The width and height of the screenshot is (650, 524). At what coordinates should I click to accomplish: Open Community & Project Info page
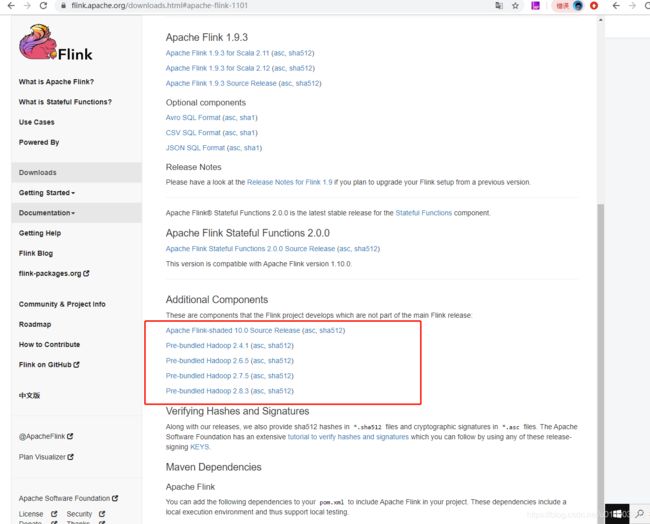[62, 304]
